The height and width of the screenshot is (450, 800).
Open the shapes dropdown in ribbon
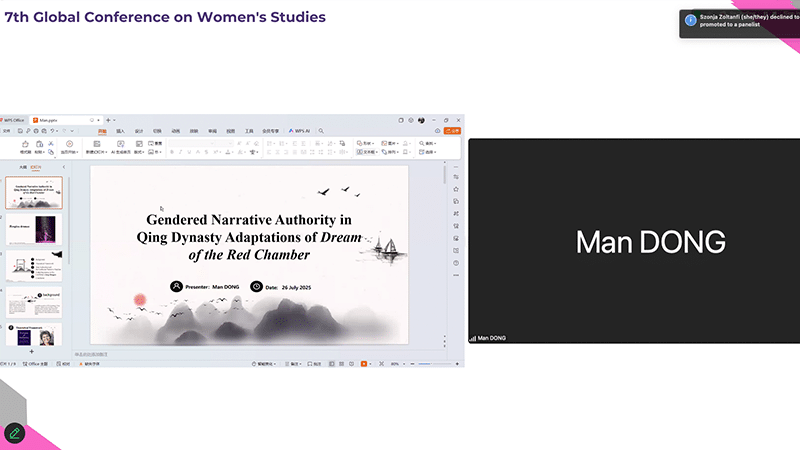pos(366,143)
